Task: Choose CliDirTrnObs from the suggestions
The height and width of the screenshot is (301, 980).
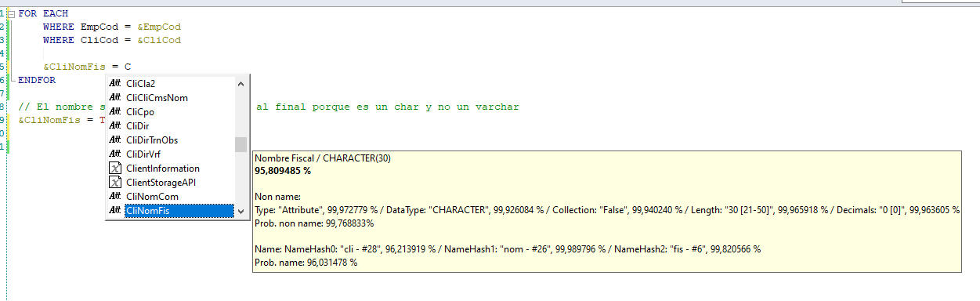Action: (x=152, y=140)
